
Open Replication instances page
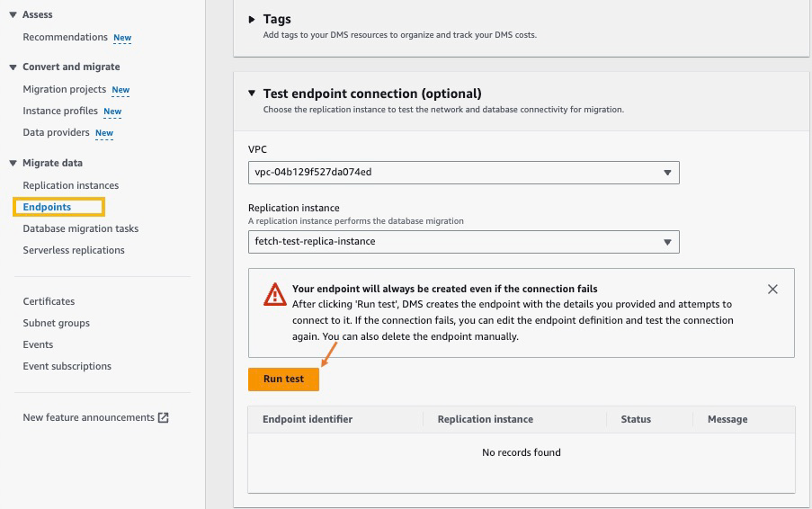pos(70,185)
